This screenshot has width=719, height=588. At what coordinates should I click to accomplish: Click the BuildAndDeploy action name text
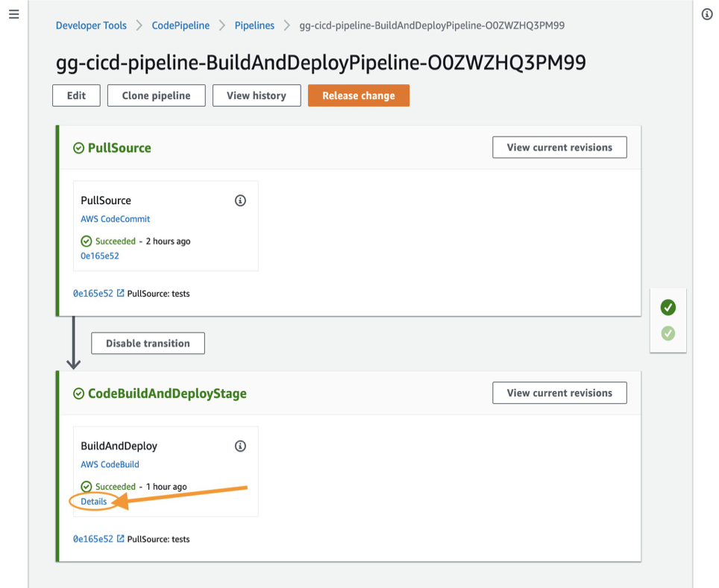119,446
